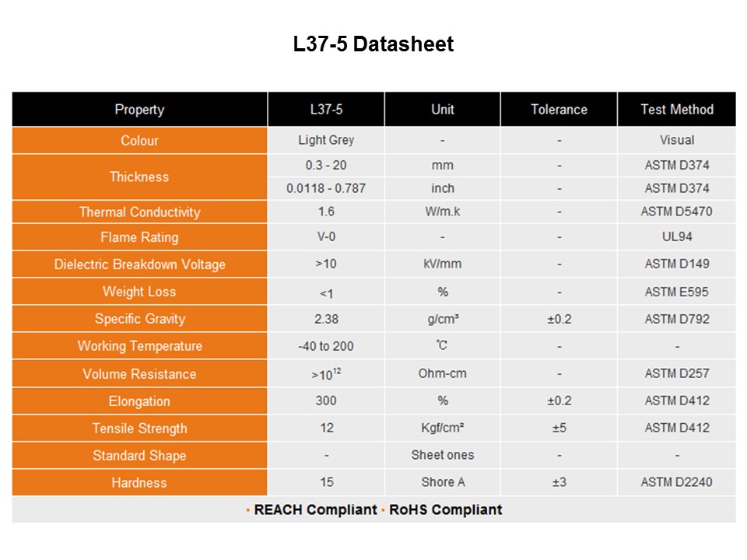Image resolution: width=747 pixels, height=560 pixels.
Task: Click the 'Tolerance' column header
Action: 559,109
